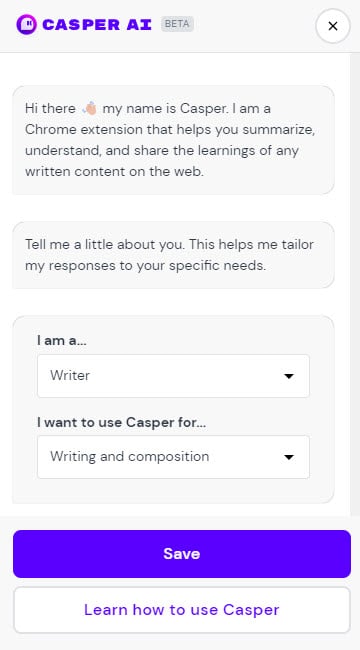Click the "I want to use Casper for..." label
Image resolution: width=360 pixels, height=650 pixels.
point(122,422)
